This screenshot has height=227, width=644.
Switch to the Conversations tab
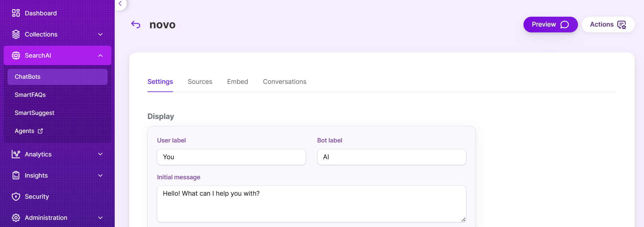(285, 81)
